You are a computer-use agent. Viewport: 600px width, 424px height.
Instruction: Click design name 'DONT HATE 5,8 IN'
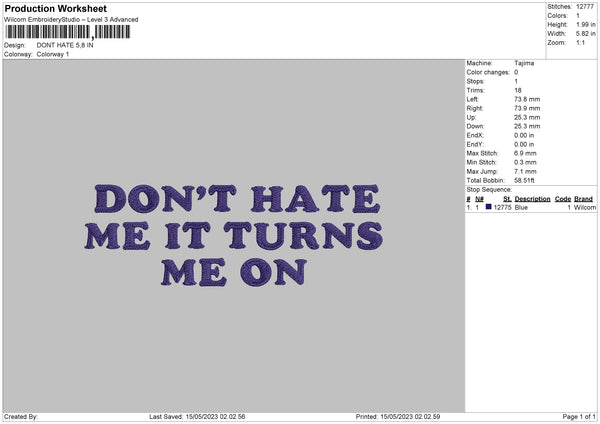point(65,45)
